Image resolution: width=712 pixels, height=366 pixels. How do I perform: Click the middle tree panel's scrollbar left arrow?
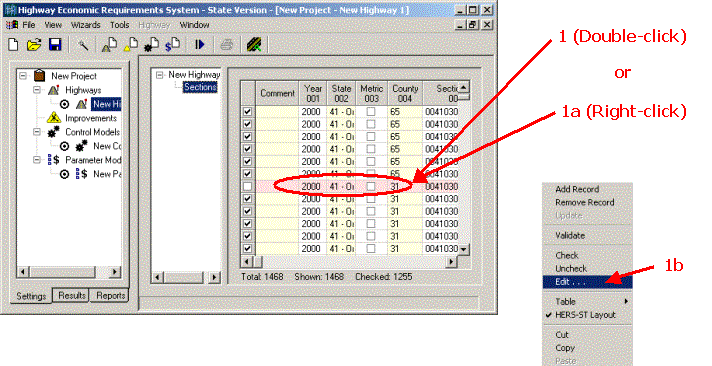click(158, 277)
